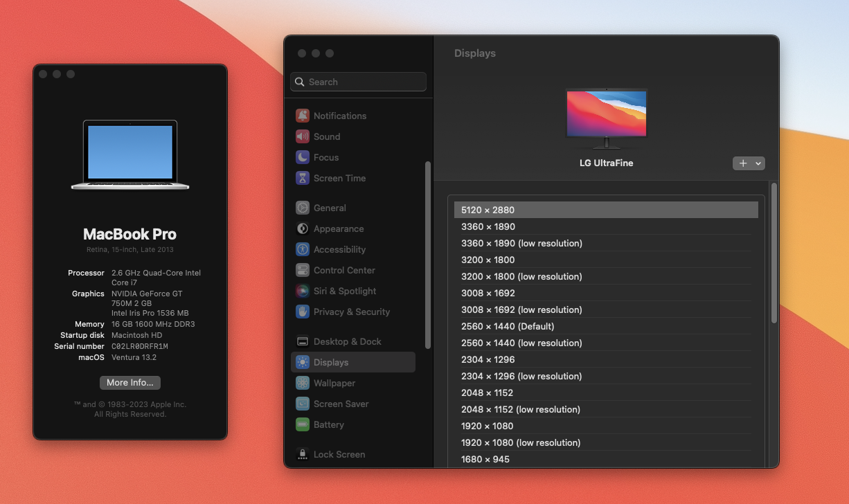Click 16 GB 1600 MHz DDR3 memory value

pos(153,324)
